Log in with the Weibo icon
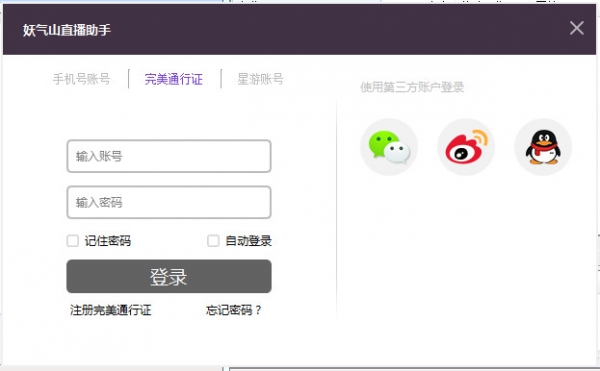The height and width of the screenshot is (371, 600). 466,147
